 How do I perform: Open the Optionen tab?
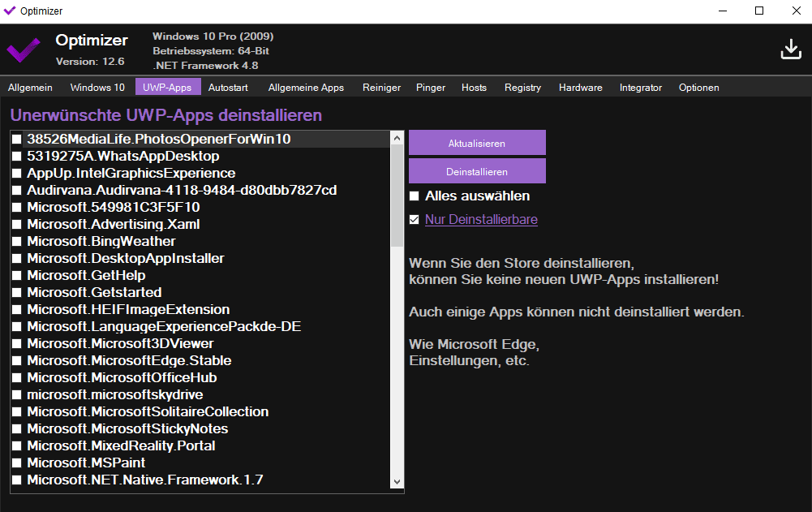698,87
